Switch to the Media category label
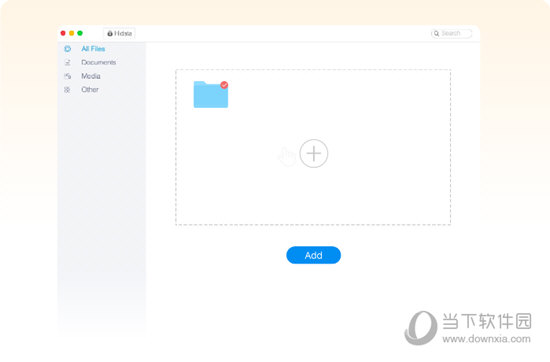The height and width of the screenshot is (362, 550). pyautogui.click(x=91, y=76)
